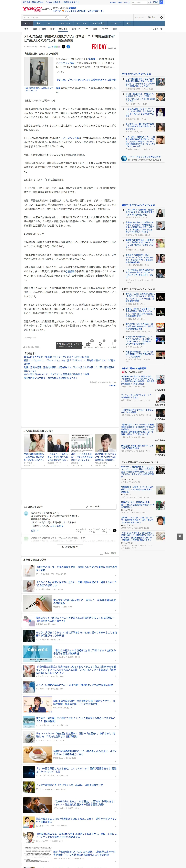The height and width of the screenshot is (868, 186).
Task: Click the コメントを書く button
Action: pos(93,507)
